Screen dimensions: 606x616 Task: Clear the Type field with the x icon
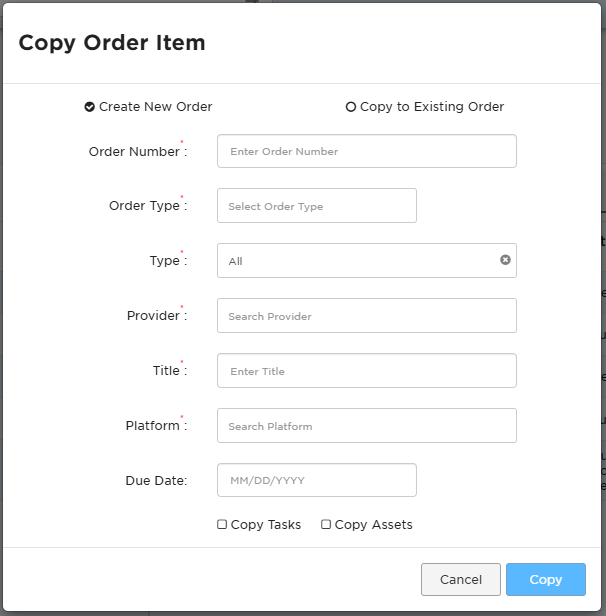[x=505, y=260]
